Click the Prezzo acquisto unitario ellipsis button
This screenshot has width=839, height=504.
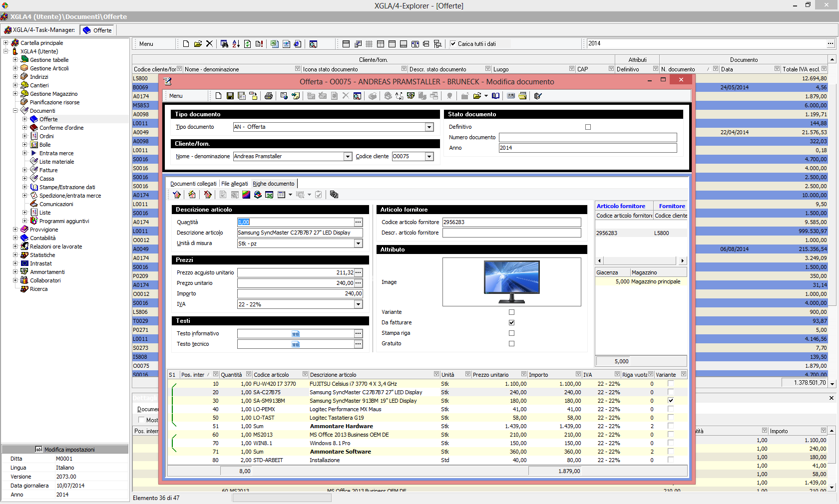(358, 272)
